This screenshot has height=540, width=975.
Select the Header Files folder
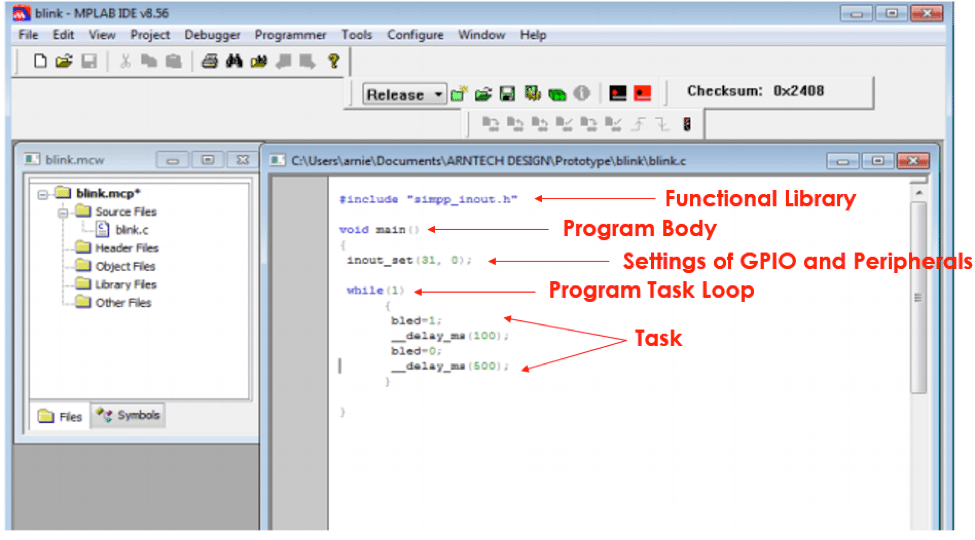pos(126,248)
